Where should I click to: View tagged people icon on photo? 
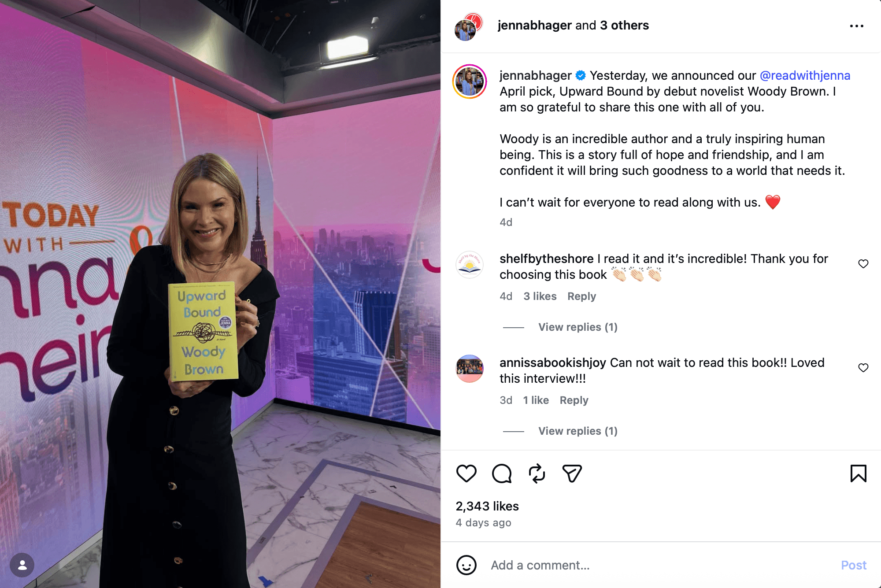22,565
